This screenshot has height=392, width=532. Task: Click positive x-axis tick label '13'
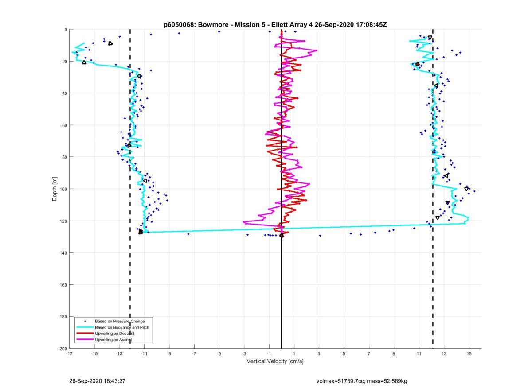444,354
